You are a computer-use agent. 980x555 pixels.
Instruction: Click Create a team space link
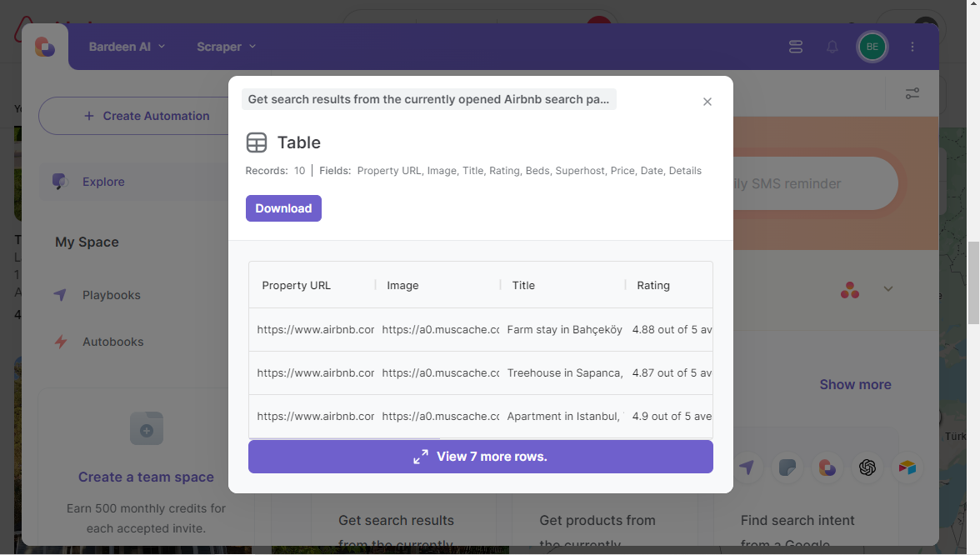(147, 477)
